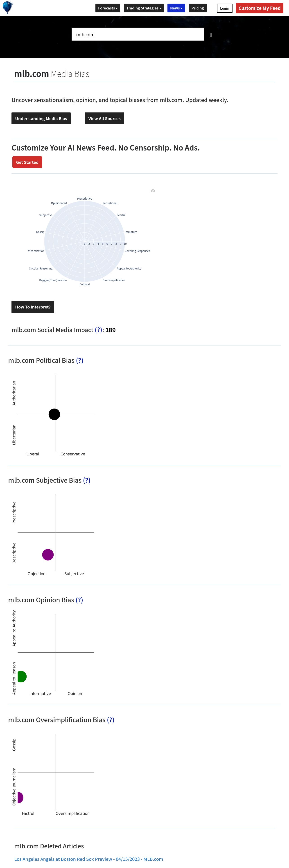This screenshot has height=868, width=289.
Task: Click the mlb.com search input field
Action: [x=138, y=34]
